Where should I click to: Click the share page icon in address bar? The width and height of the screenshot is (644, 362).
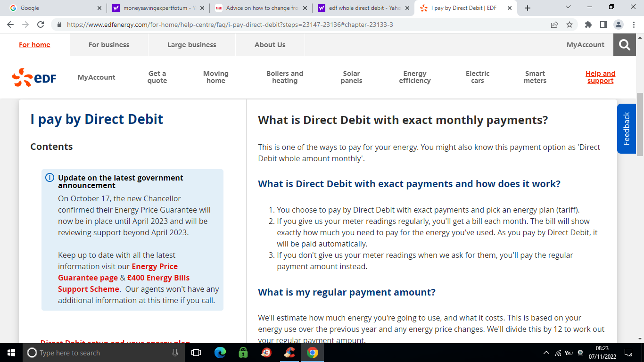554,25
